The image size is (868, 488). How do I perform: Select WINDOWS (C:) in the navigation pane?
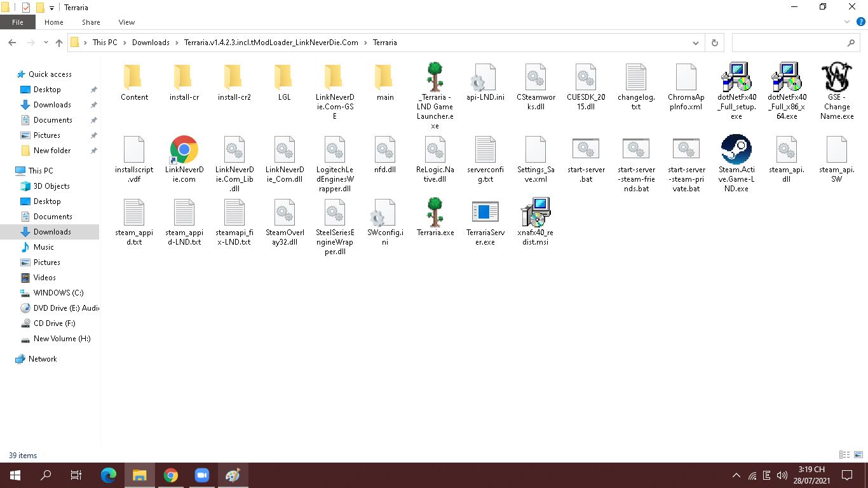[58, 293]
